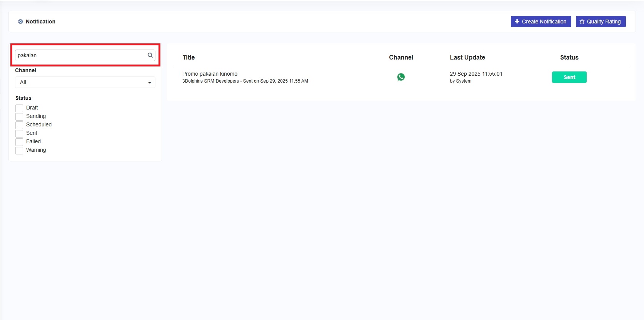This screenshot has height=320, width=644.
Task: Click the search magnifier icon
Action: click(x=150, y=55)
